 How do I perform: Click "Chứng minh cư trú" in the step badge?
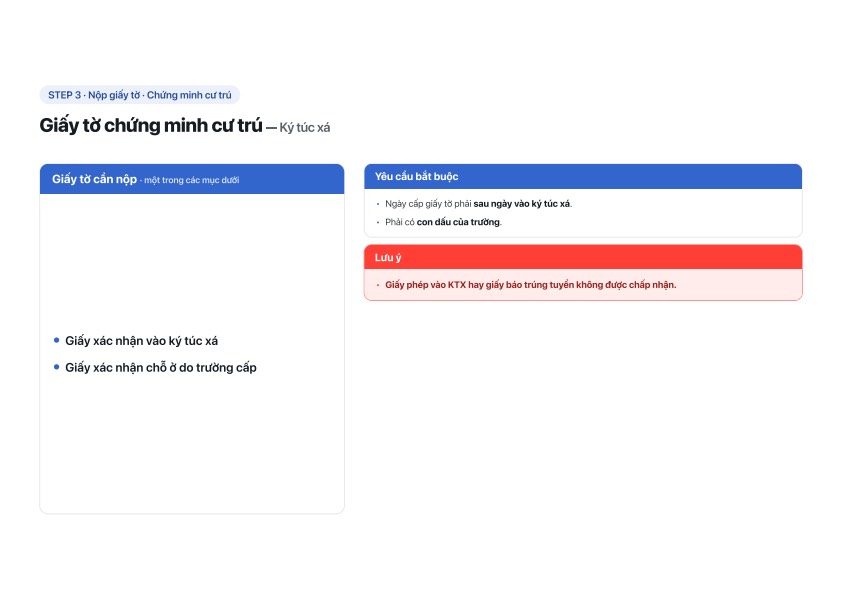pyautogui.click(x=189, y=95)
